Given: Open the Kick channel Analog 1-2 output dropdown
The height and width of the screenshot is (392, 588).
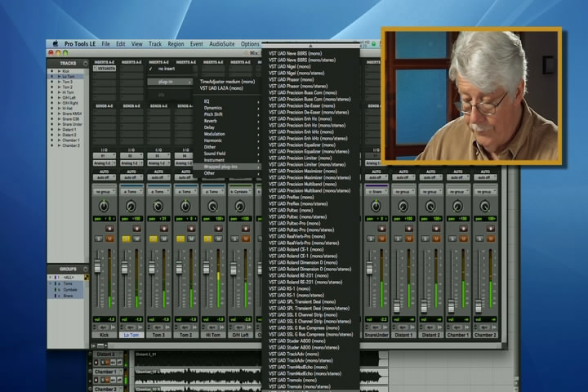Looking at the screenshot, I should click(x=104, y=163).
